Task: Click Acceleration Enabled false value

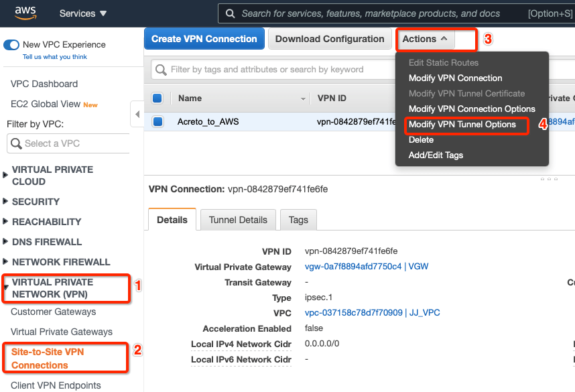Action: [x=314, y=328]
